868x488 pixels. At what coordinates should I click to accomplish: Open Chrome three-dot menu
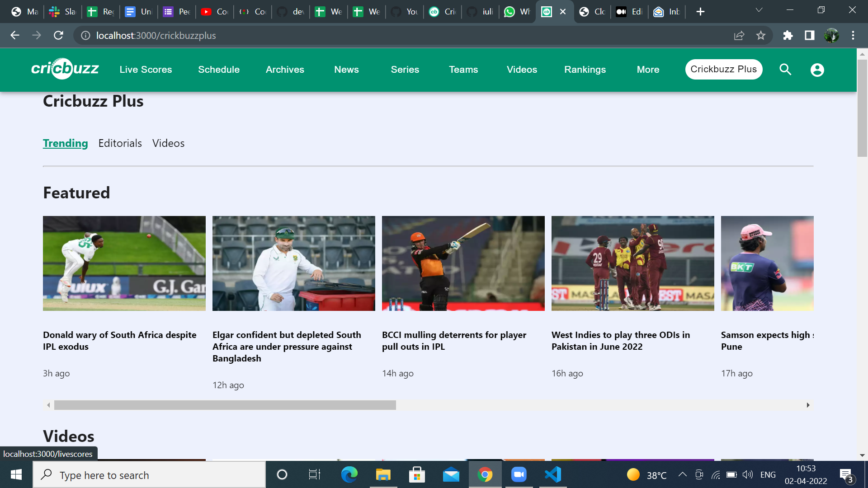coord(853,35)
